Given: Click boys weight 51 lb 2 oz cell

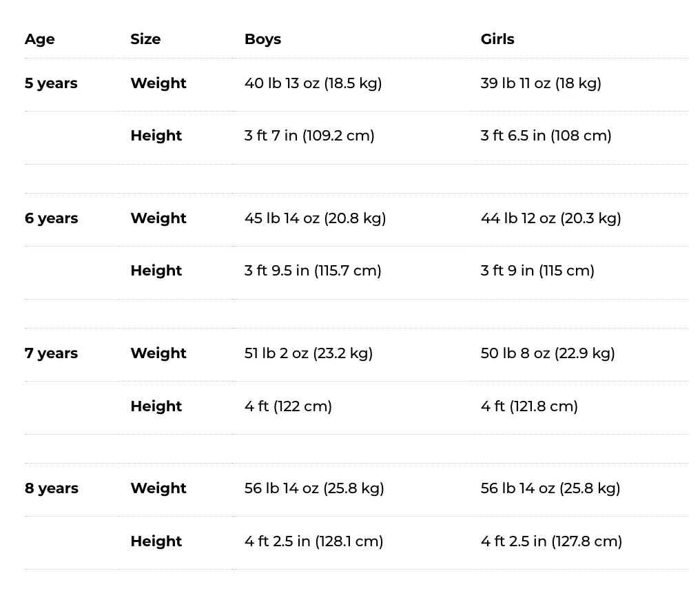Looking at the screenshot, I should coord(309,353).
